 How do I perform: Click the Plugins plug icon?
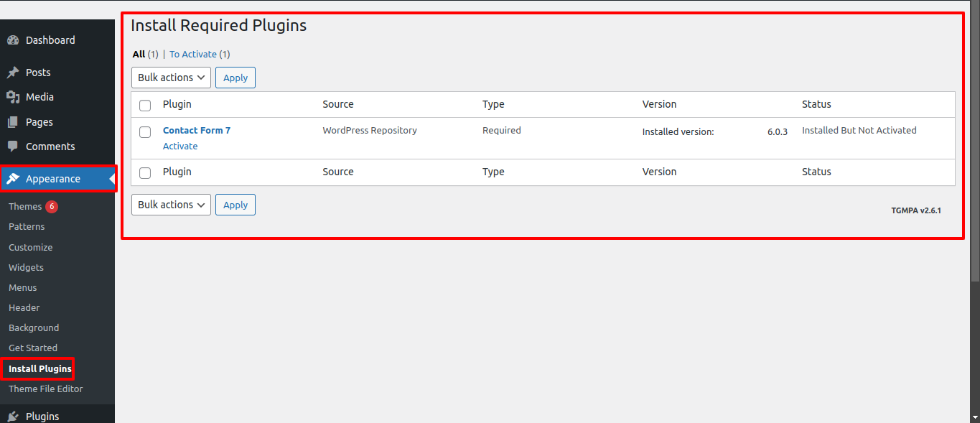click(x=13, y=417)
